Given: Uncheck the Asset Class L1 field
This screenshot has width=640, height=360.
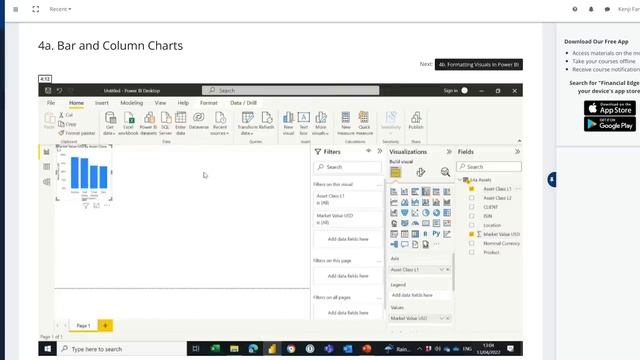Looking at the screenshot, I should 472,189.
